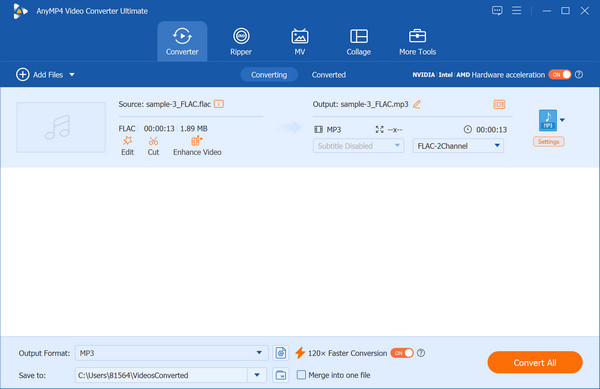Screen dimensions: 600x389
Task: Switch to the Collage tab
Action: tap(359, 41)
